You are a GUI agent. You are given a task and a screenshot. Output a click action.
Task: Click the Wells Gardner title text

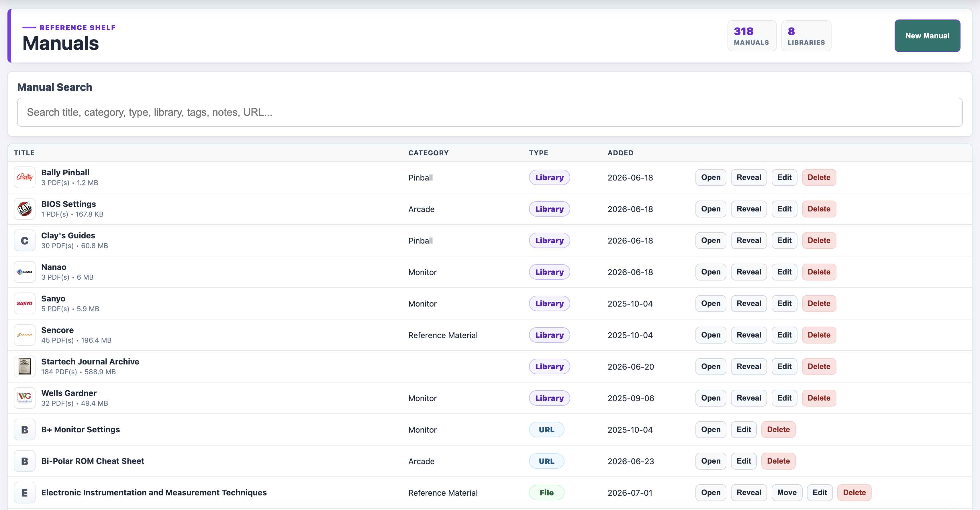coord(69,394)
